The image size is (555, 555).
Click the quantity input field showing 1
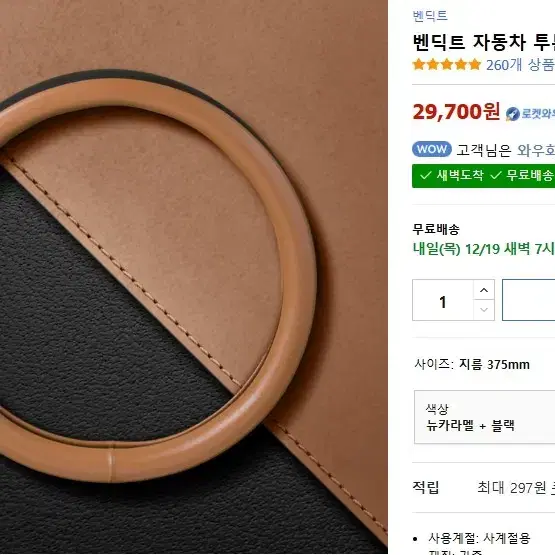point(443,300)
